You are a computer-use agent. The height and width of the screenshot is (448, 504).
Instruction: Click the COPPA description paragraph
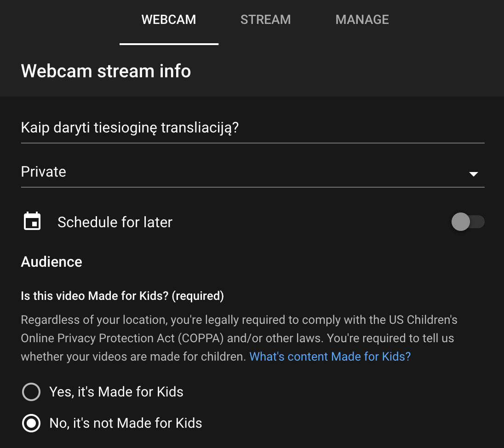pyautogui.click(x=239, y=338)
